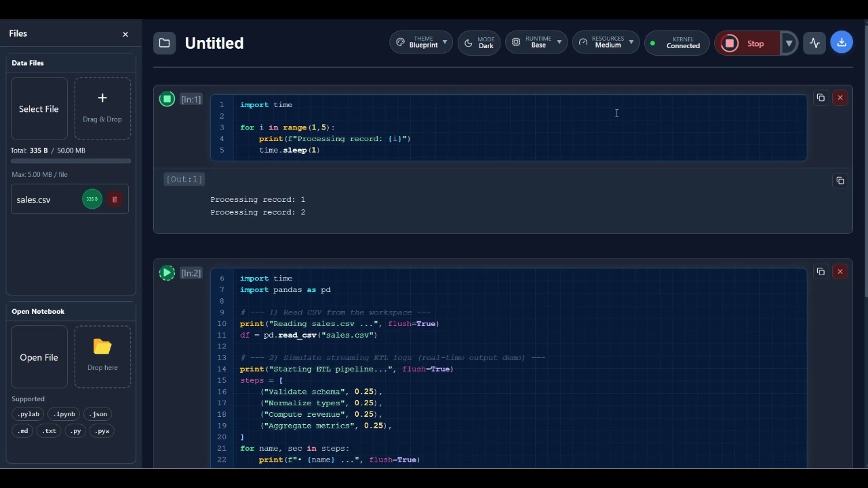This screenshot has height=488, width=868.
Task: Toggle Dark mode
Action: tap(479, 43)
